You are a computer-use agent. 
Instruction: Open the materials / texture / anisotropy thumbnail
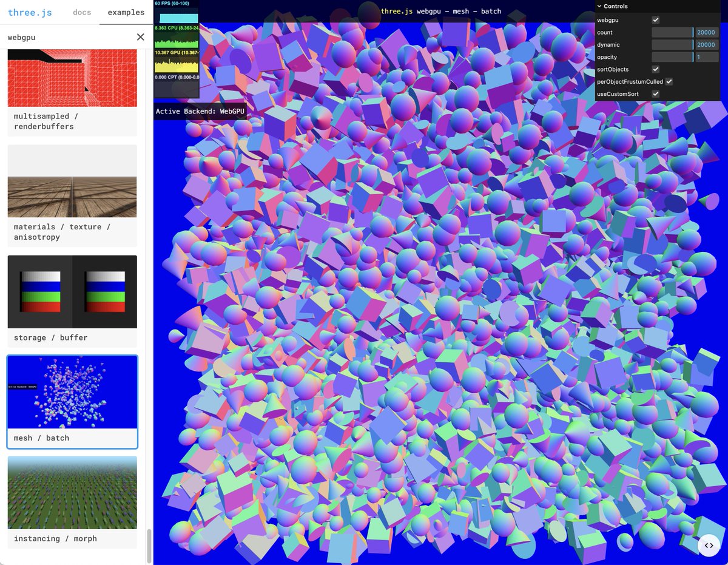coord(72,181)
